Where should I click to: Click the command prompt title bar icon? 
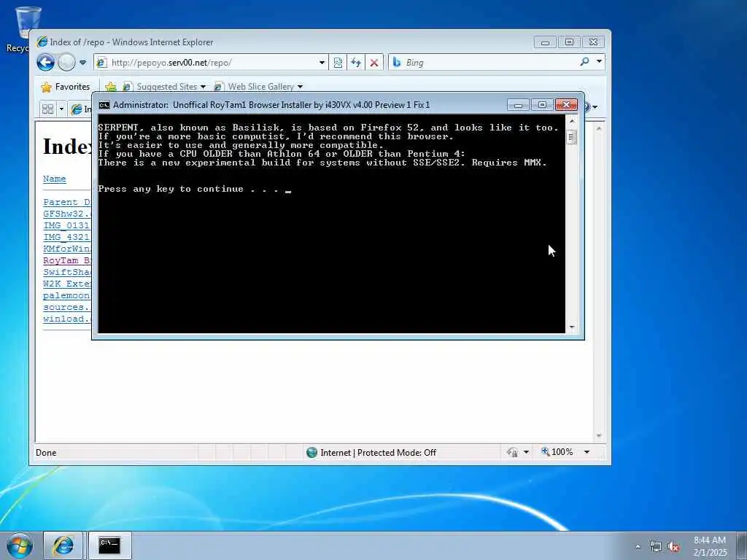104,105
